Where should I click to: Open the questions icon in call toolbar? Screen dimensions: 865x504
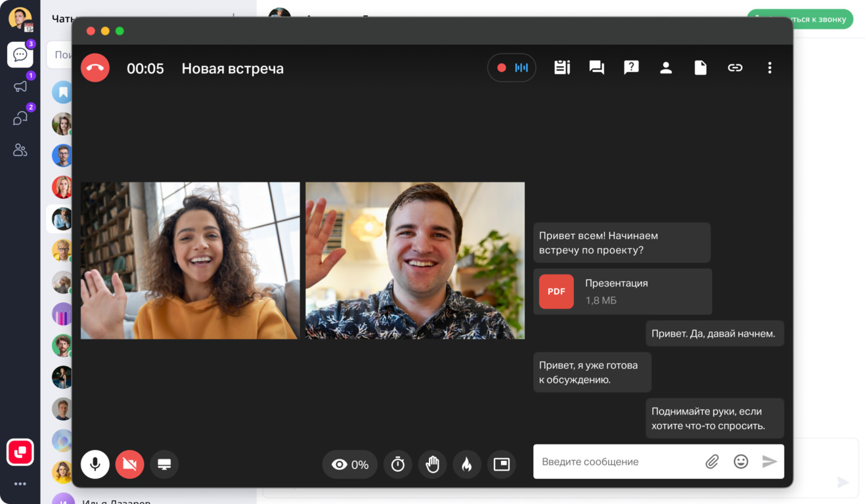pos(631,68)
